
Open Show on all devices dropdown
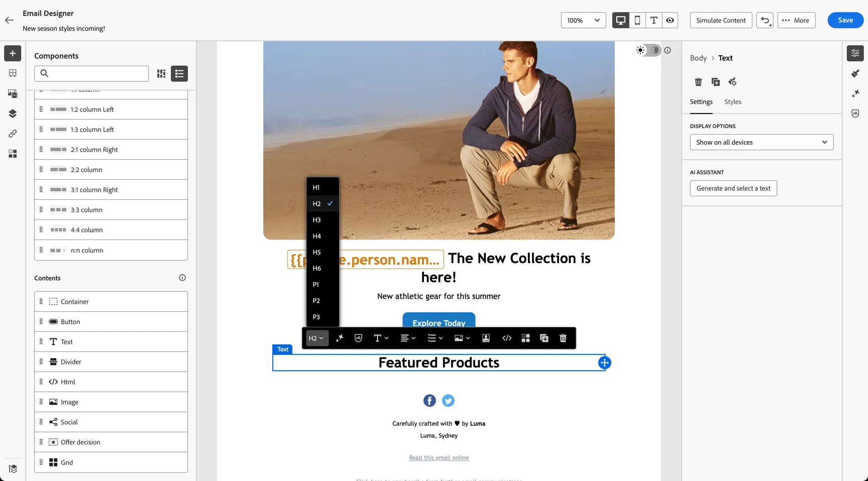click(x=762, y=142)
